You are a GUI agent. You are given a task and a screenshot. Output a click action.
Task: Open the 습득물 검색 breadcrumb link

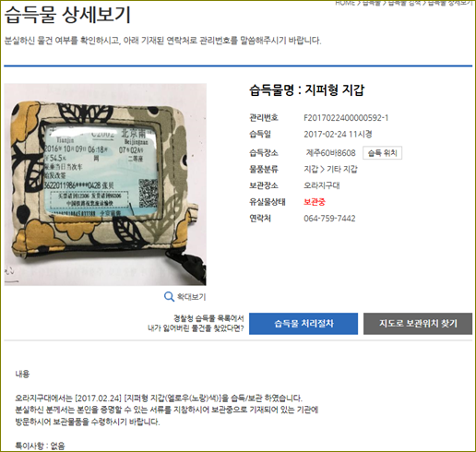tap(404, 3)
